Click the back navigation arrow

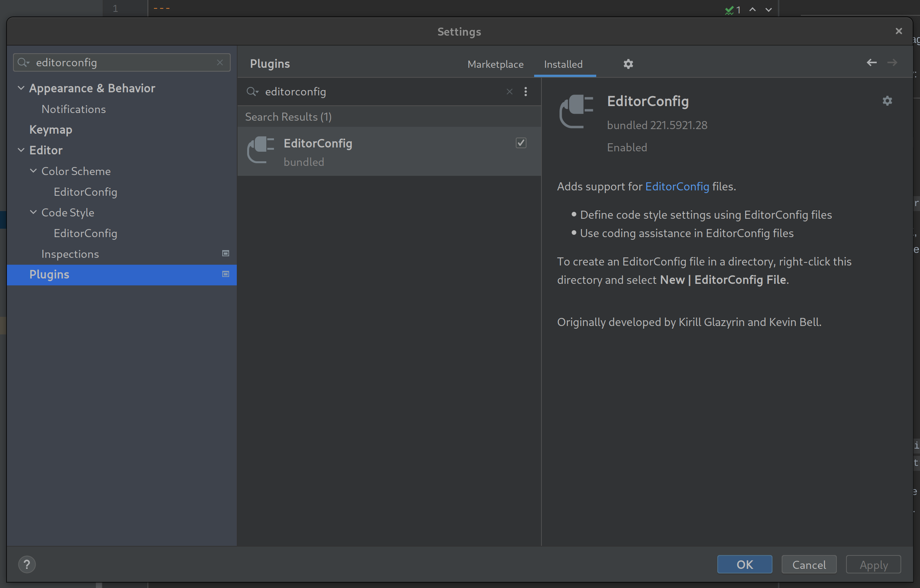point(871,62)
